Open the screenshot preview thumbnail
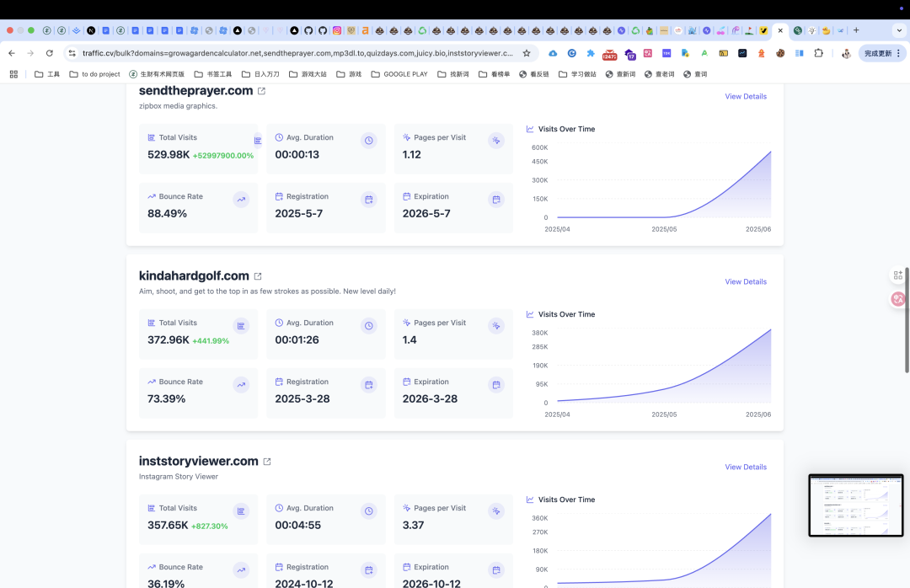This screenshot has height=588, width=910. [x=856, y=505]
